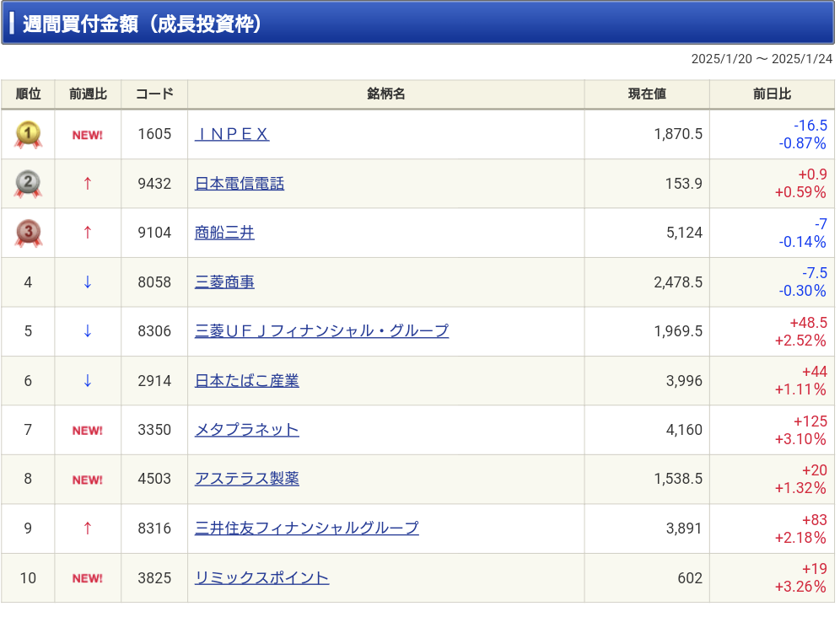Open the リミックスポイント stock link
The width and height of the screenshot is (840, 617).
click(262, 578)
